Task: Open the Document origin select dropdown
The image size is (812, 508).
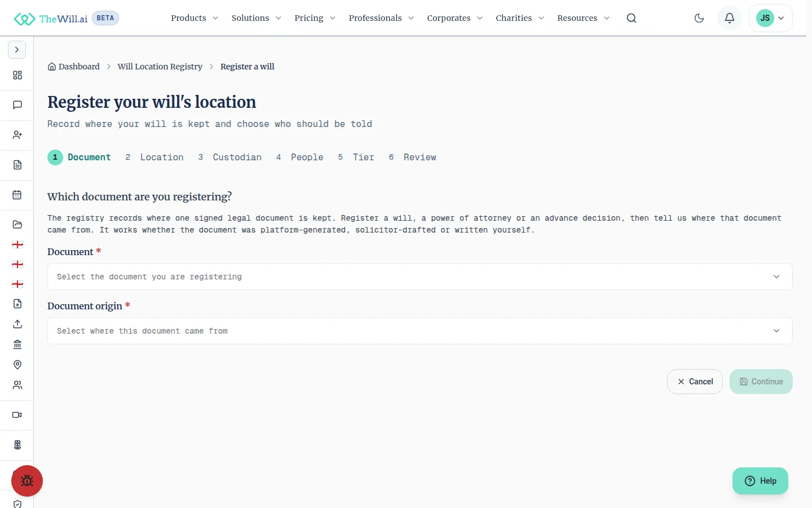Action: [x=420, y=331]
